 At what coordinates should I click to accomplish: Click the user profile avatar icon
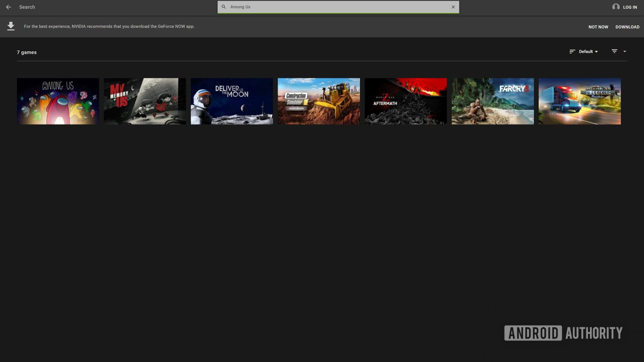pos(616,7)
